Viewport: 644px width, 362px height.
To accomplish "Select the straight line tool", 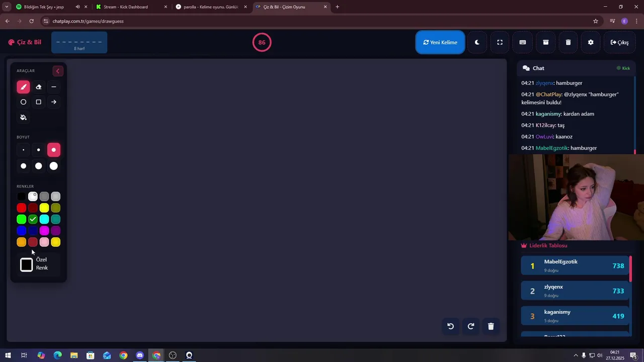I will tap(54, 87).
